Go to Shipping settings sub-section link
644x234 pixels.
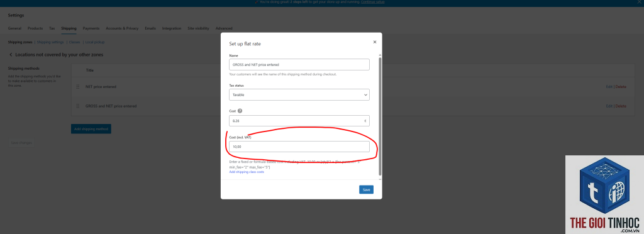[50, 42]
